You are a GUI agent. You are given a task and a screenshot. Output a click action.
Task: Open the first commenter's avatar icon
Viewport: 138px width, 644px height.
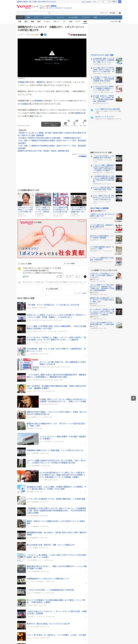pos(19,269)
